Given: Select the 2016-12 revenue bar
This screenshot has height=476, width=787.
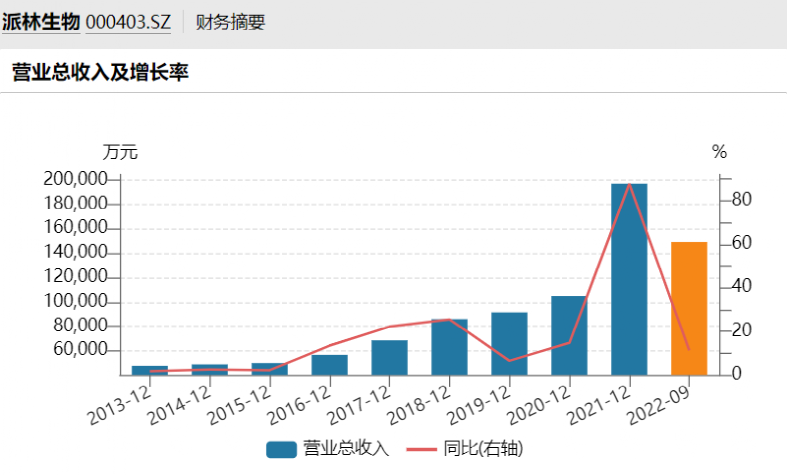Looking at the screenshot, I should [x=329, y=365].
